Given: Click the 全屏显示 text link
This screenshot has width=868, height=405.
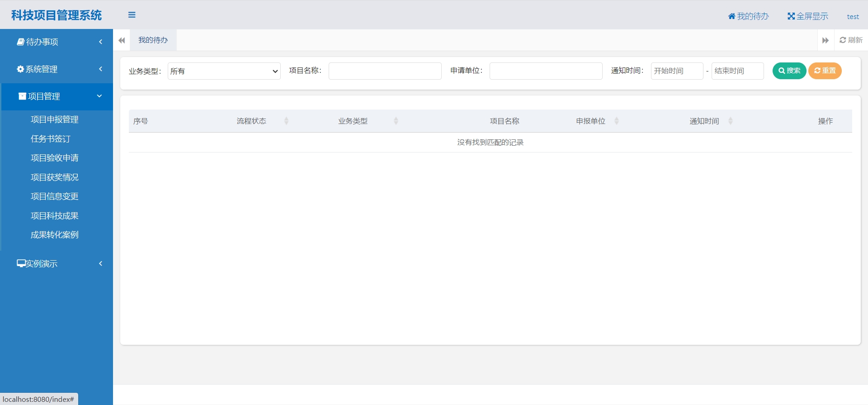Looking at the screenshot, I should 812,16.
